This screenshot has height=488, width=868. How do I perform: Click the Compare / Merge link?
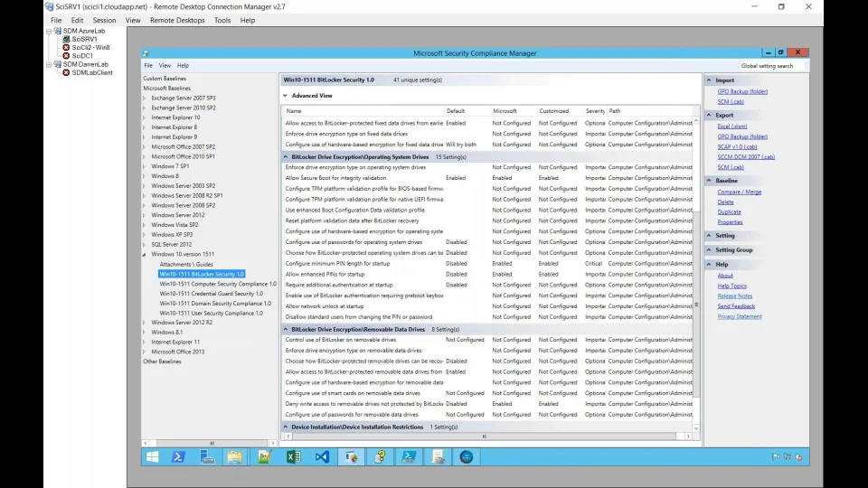pyautogui.click(x=739, y=192)
